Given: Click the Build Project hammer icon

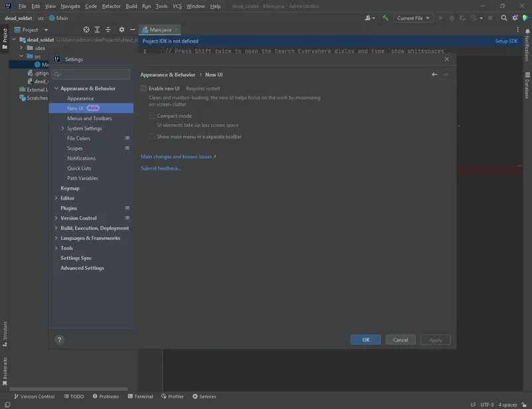Looking at the screenshot, I should click(x=385, y=18).
